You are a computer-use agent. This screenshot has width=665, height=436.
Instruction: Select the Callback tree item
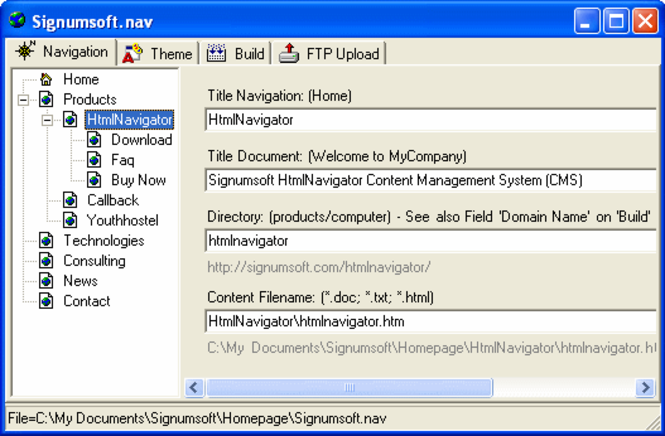(x=113, y=200)
